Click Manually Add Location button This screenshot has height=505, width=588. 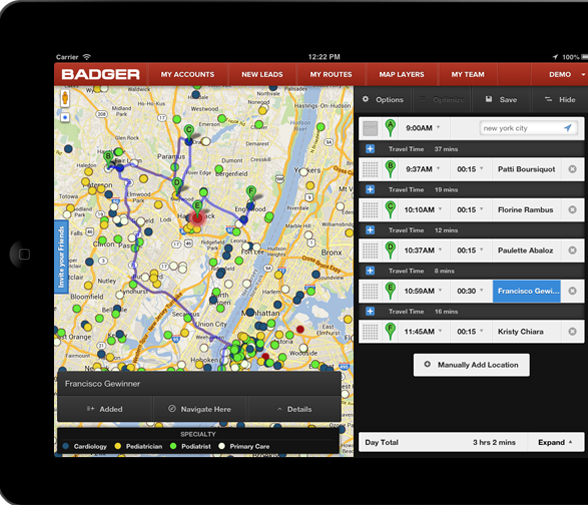(472, 365)
